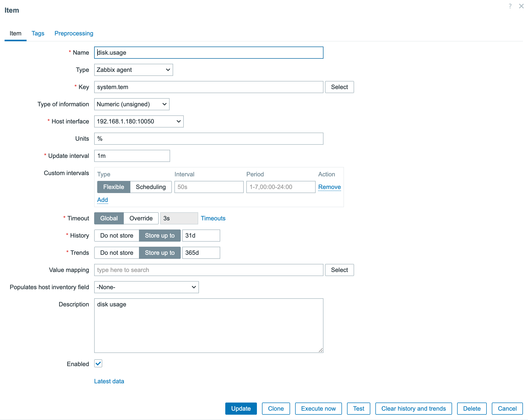Click the help question mark icon
The height and width of the screenshot is (420, 528).
click(510, 6)
